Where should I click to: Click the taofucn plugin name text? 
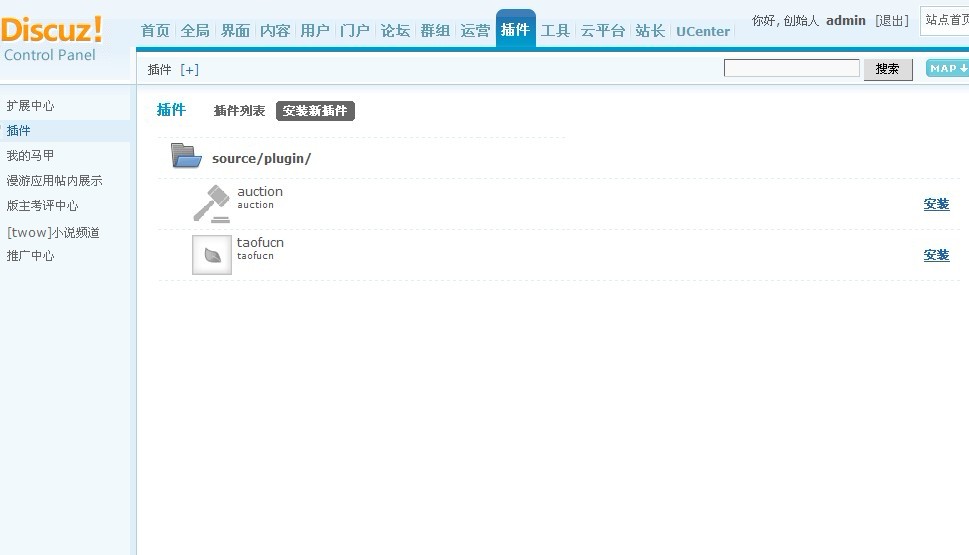(x=260, y=242)
